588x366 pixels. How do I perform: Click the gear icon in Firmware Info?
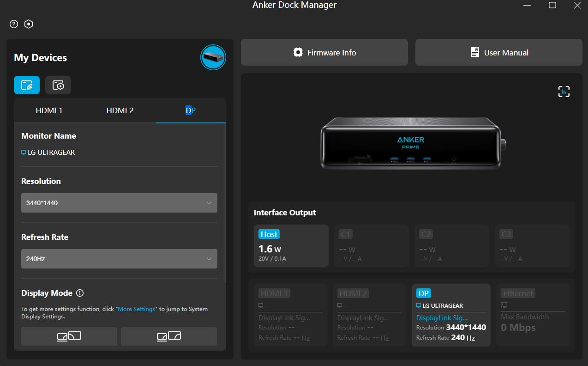click(298, 52)
